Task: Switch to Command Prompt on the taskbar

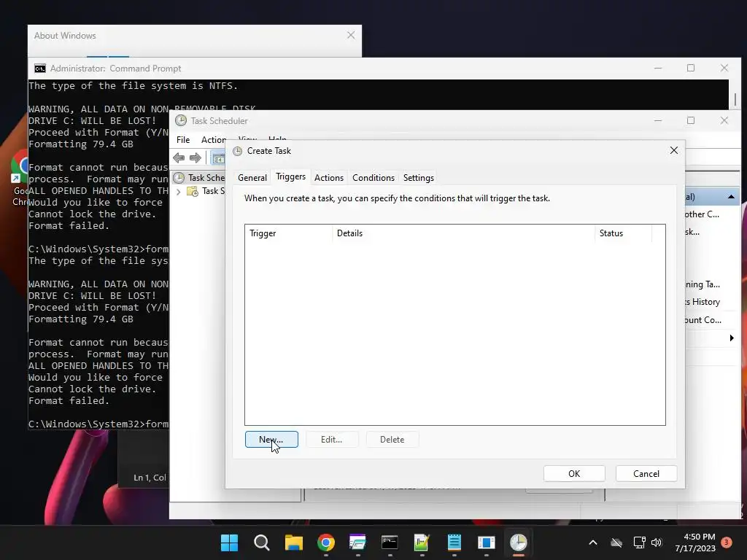Action: click(390, 542)
